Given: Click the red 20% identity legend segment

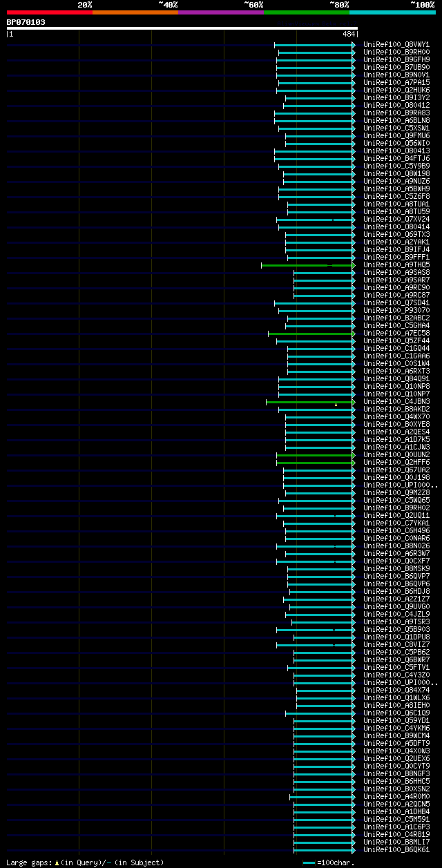Looking at the screenshot, I should click(x=50, y=12).
